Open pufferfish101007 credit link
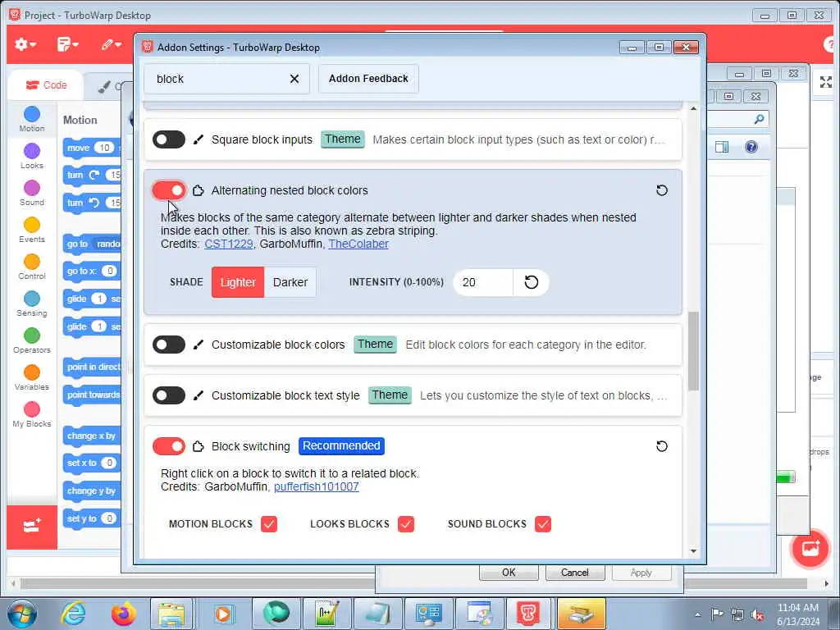The height and width of the screenshot is (630, 840). (317, 486)
